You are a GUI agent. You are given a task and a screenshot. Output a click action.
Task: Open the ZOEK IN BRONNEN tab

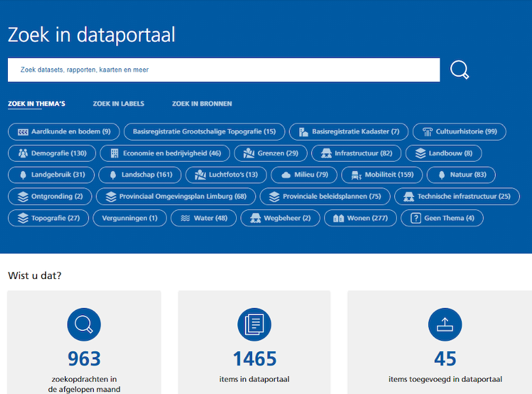pyautogui.click(x=201, y=104)
